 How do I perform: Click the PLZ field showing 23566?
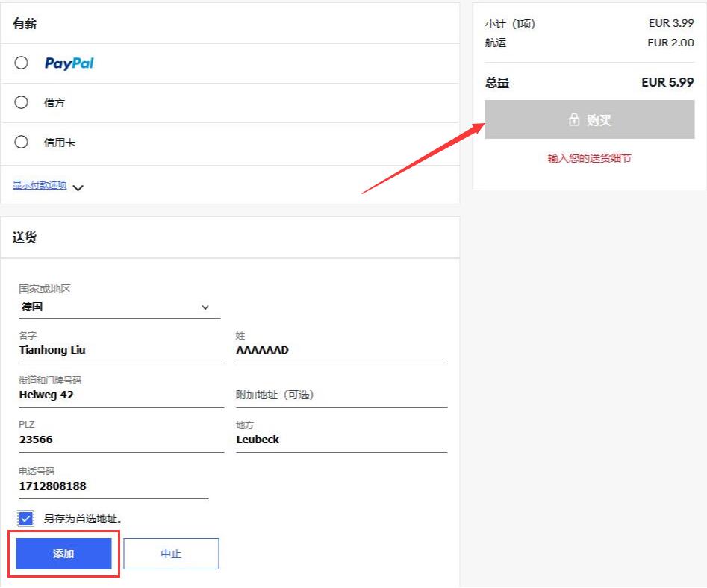point(121,440)
